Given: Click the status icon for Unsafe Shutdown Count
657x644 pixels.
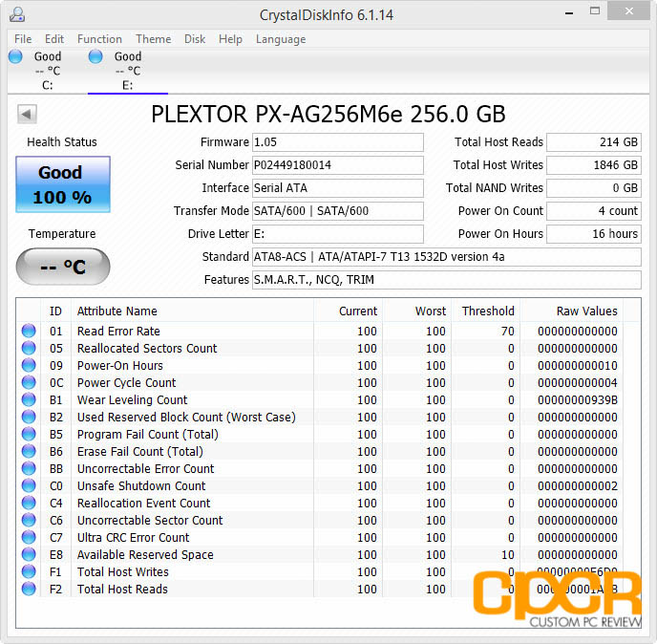Looking at the screenshot, I should click(x=29, y=485).
